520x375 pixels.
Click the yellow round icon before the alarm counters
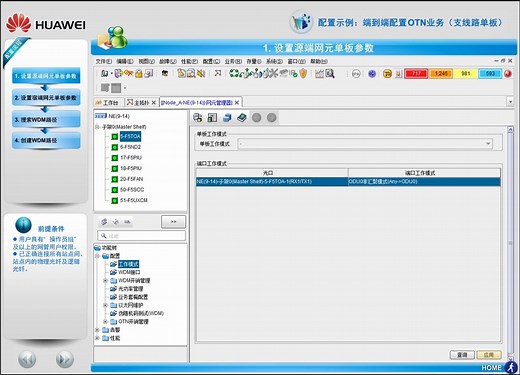pyautogui.click(x=387, y=74)
